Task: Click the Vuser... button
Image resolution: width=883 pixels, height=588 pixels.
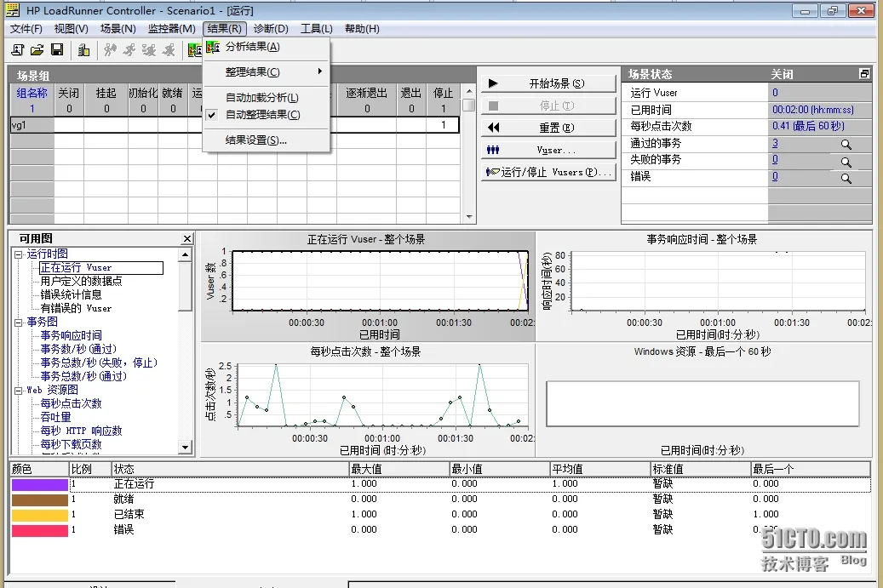Action: tap(548, 151)
